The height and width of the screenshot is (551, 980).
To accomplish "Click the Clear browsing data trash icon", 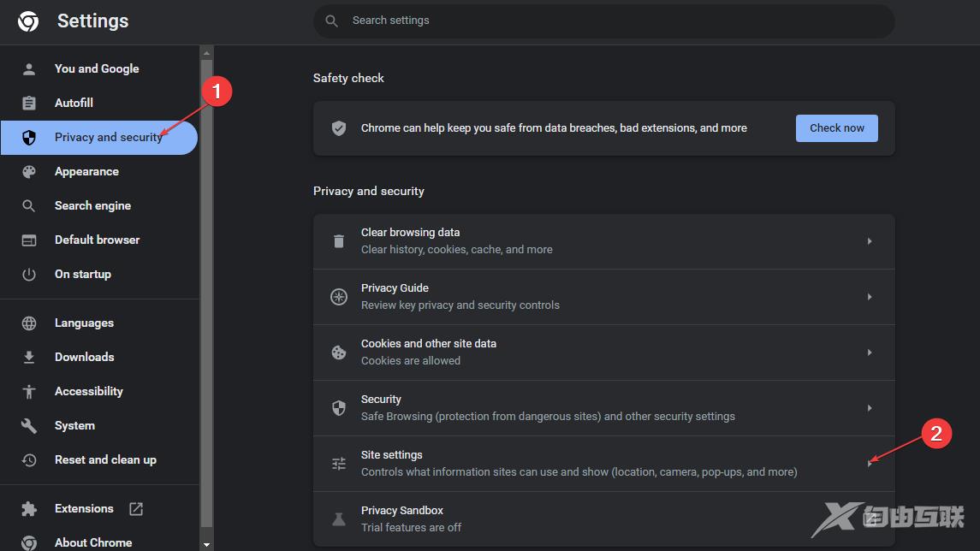I will tap(339, 241).
